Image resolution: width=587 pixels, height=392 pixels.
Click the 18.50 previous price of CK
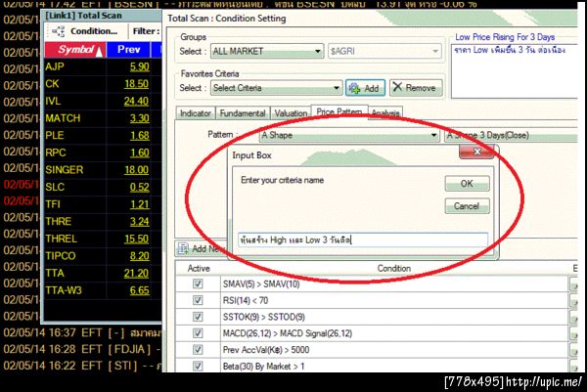click(136, 84)
